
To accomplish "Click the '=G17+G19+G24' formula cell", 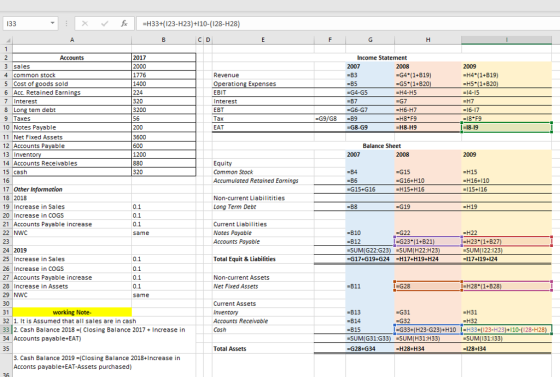I will (370, 259).
